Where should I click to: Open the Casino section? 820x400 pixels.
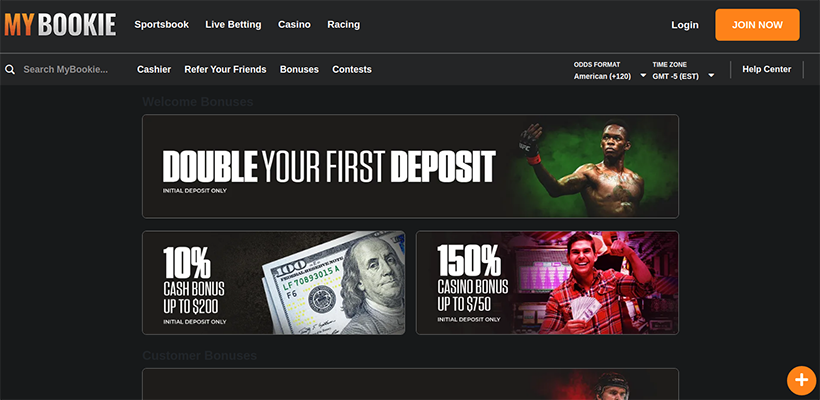pos(294,25)
